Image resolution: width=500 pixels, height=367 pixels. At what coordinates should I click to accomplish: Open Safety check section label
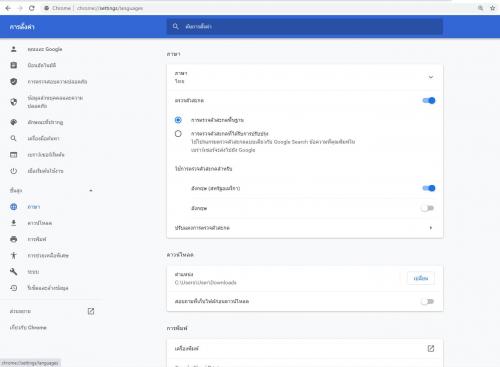click(x=57, y=82)
